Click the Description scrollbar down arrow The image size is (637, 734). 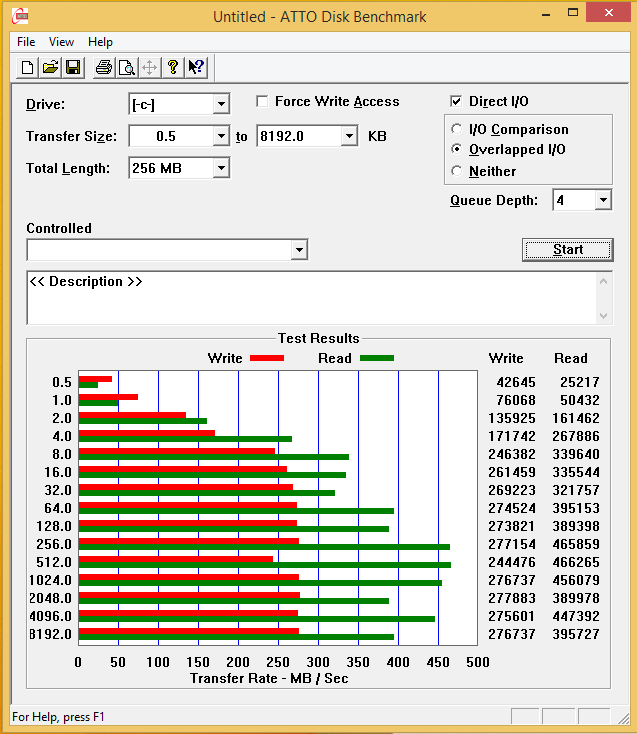pyautogui.click(x=603, y=316)
